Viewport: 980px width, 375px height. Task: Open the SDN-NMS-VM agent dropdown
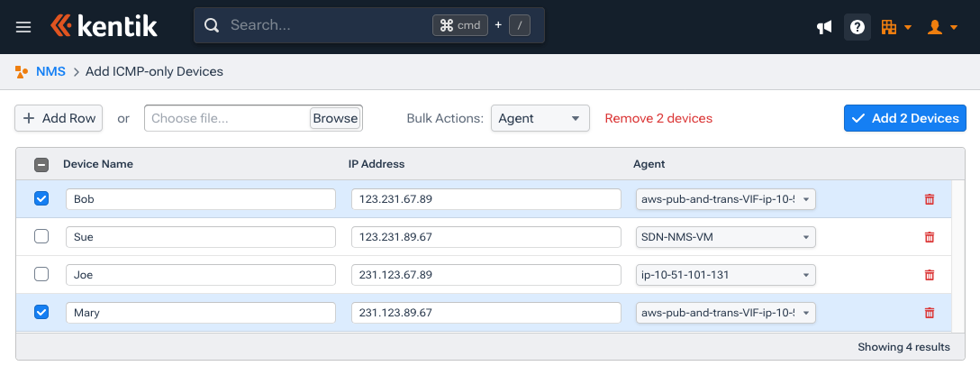click(726, 237)
